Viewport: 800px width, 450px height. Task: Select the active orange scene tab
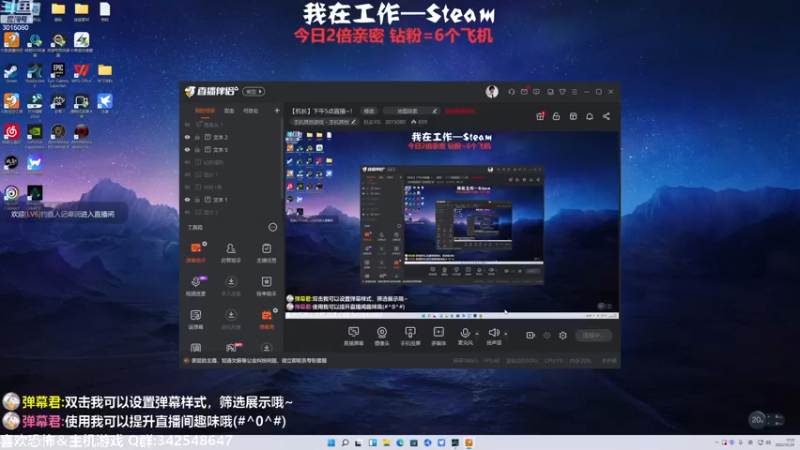click(x=205, y=111)
